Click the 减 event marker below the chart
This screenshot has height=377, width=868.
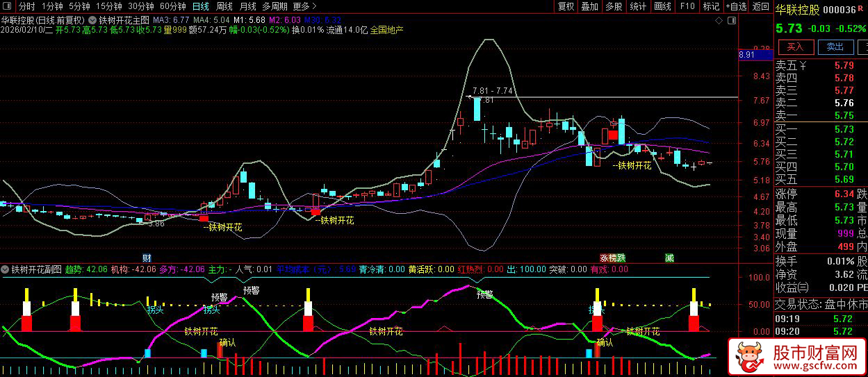click(669, 258)
